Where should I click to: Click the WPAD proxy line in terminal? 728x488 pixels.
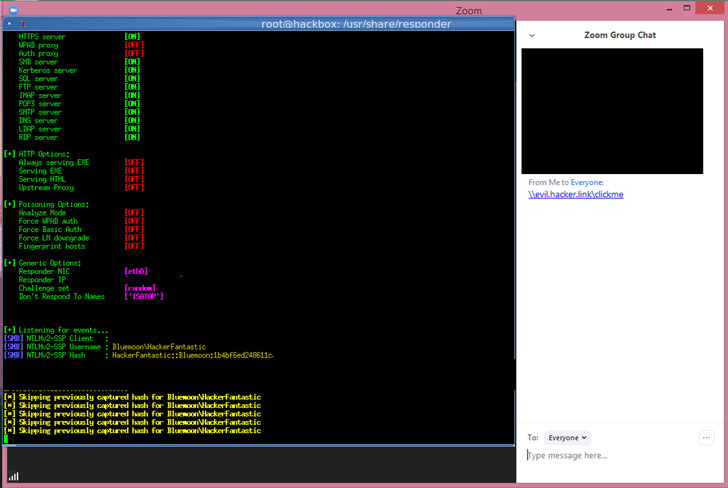(81, 45)
